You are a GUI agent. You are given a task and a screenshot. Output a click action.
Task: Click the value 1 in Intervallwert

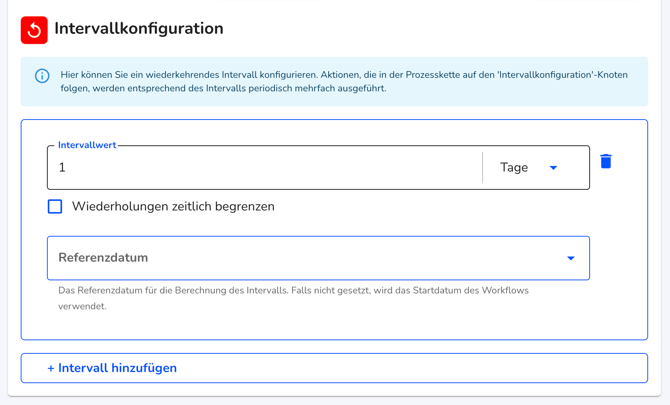[x=62, y=167]
